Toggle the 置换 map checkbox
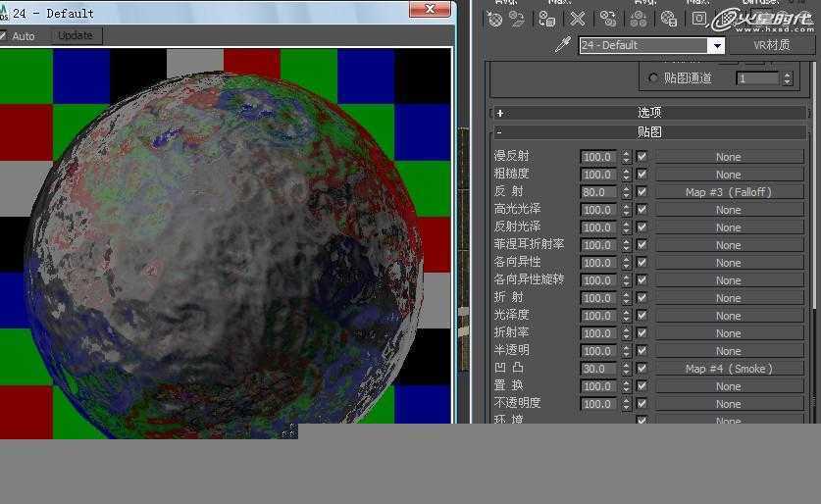Screen dimensions: 821x504 point(641,386)
